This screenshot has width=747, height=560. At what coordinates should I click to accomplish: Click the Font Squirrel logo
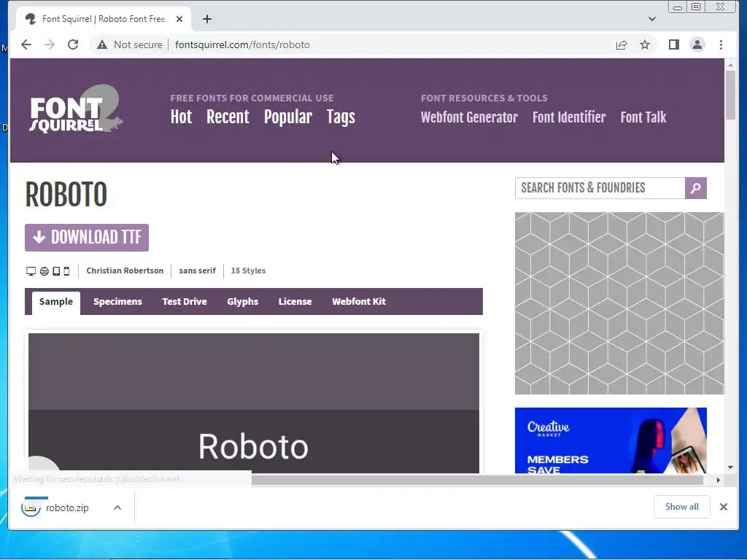click(76, 109)
